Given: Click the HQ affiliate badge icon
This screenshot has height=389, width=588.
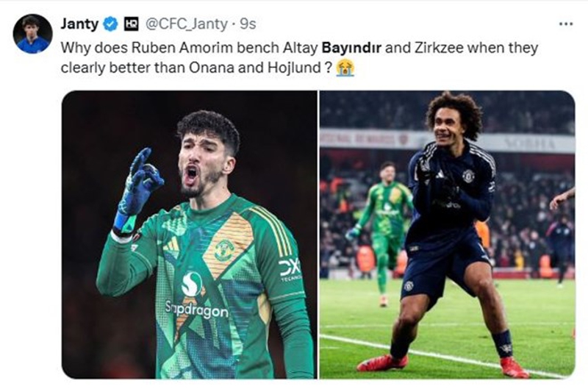Looking at the screenshot, I should [132, 24].
